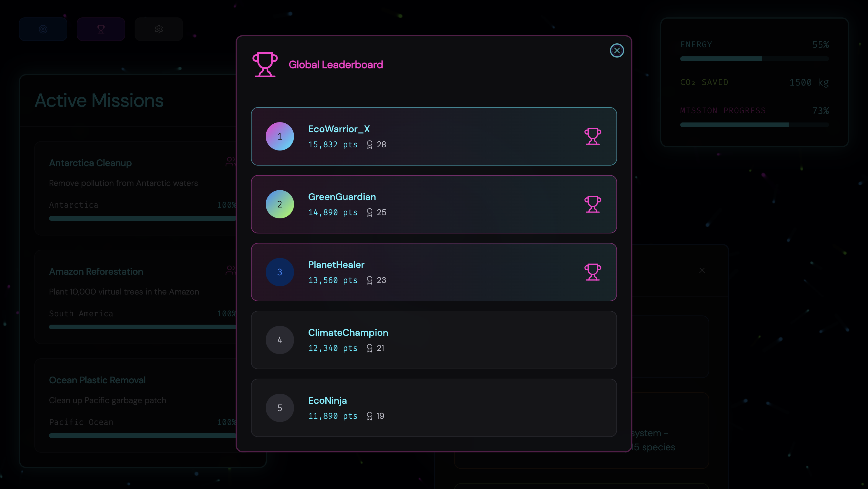The width and height of the screenshot is (868, 489).
Task: Click the EcoWarrior_X player name
Action: pos(339,129)
